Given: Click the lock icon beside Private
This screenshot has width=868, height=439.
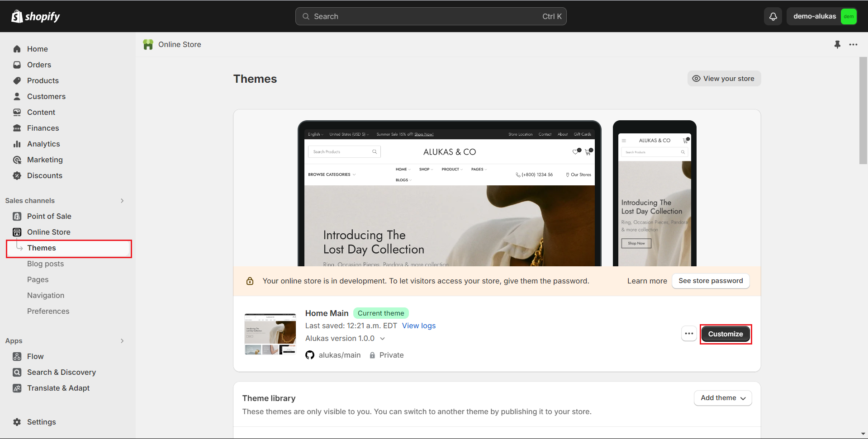Looking at the screenshot, I should [372, 355].
